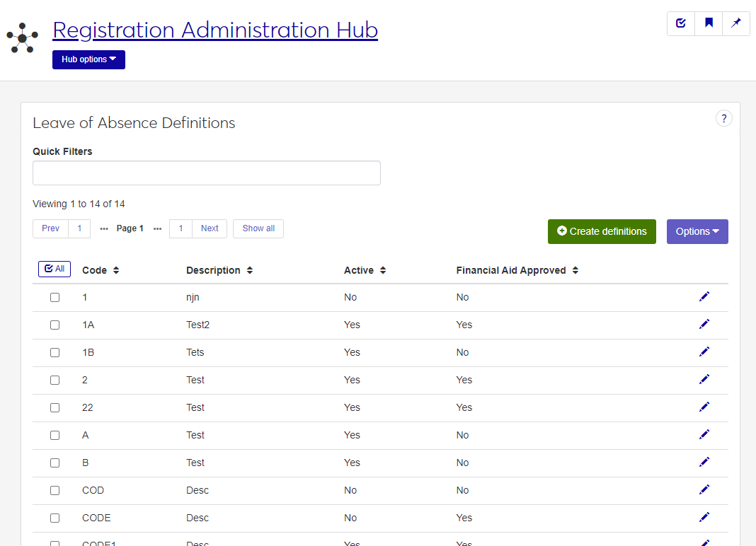Expand the Hub options dropdown
This screenshot has height=546, width=756.
point(88,59)
